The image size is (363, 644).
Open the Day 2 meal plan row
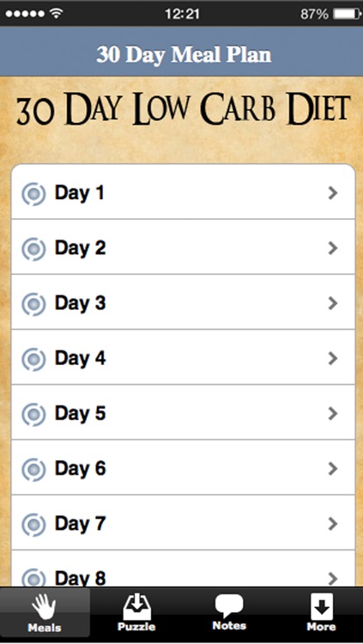click(x=183, y=247)
